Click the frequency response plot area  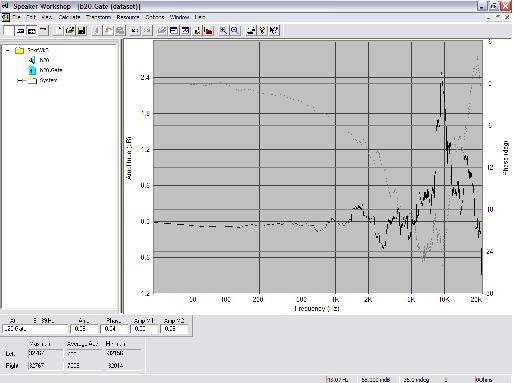point(318,167)
